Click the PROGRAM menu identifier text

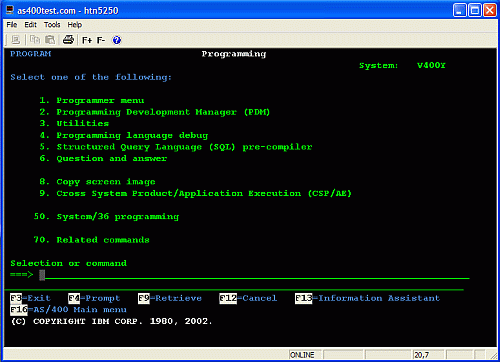pos(31,54)
